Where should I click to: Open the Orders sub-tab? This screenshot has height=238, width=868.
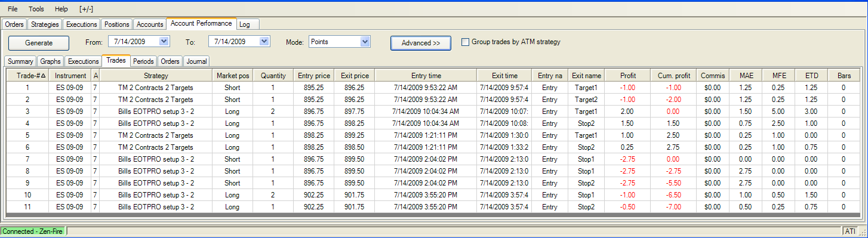(170, 61)
